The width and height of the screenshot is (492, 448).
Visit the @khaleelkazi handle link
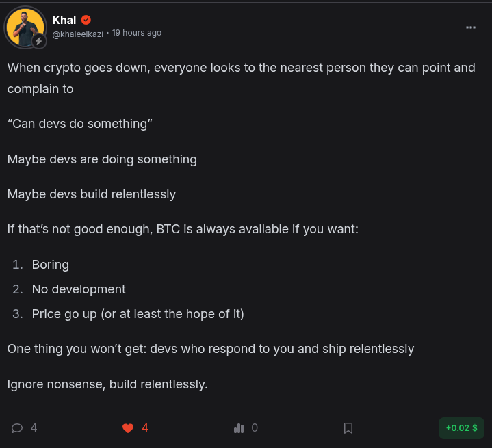pyautogui.click(x=77, y=34)
